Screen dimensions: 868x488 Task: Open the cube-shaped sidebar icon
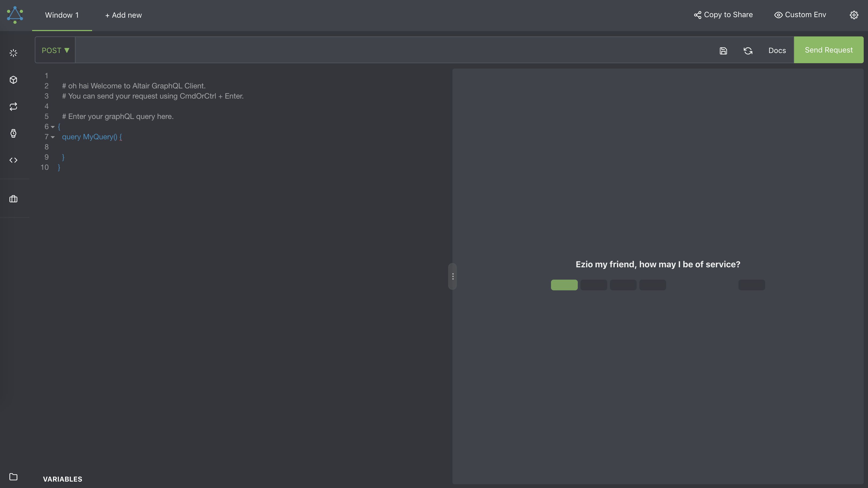pos(13,80)
